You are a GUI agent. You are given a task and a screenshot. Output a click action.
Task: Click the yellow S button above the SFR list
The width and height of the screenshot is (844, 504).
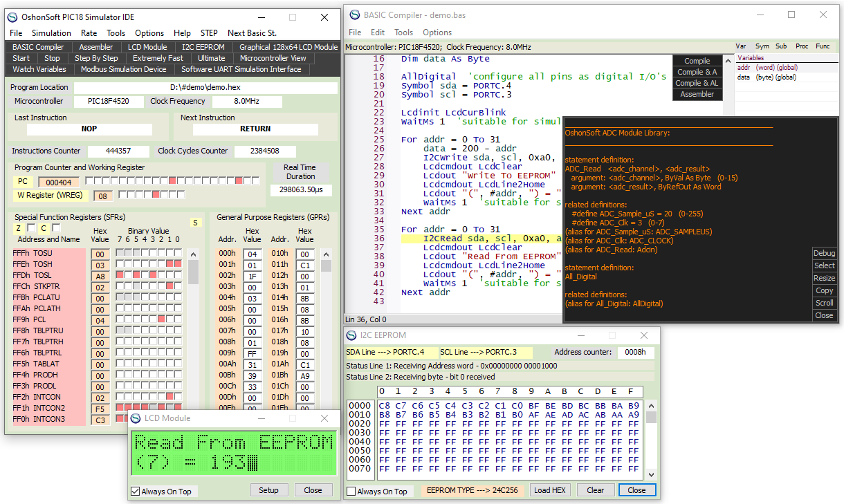(195, 223)
